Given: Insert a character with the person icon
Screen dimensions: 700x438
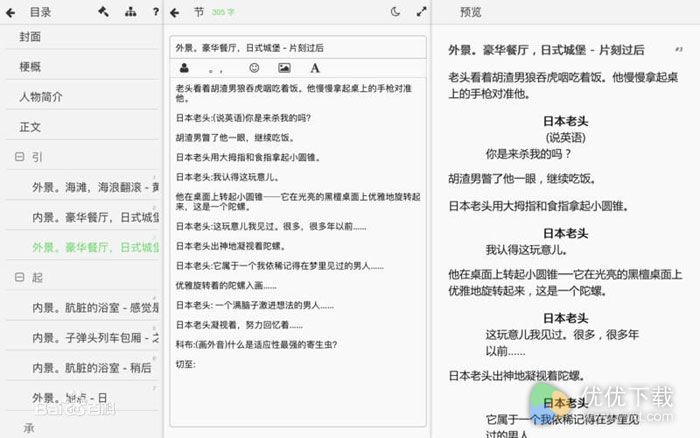Looking at the screenshot, I should (x=184, y=68).
